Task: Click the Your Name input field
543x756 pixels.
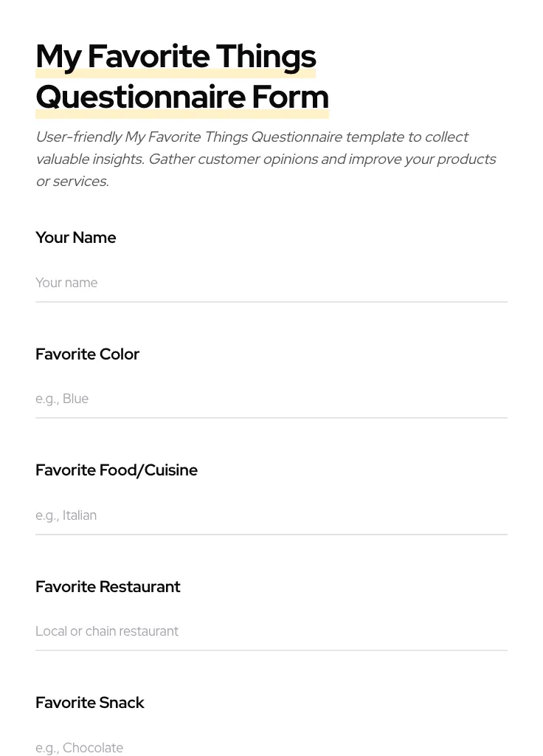Action: [x=271, y=283]
